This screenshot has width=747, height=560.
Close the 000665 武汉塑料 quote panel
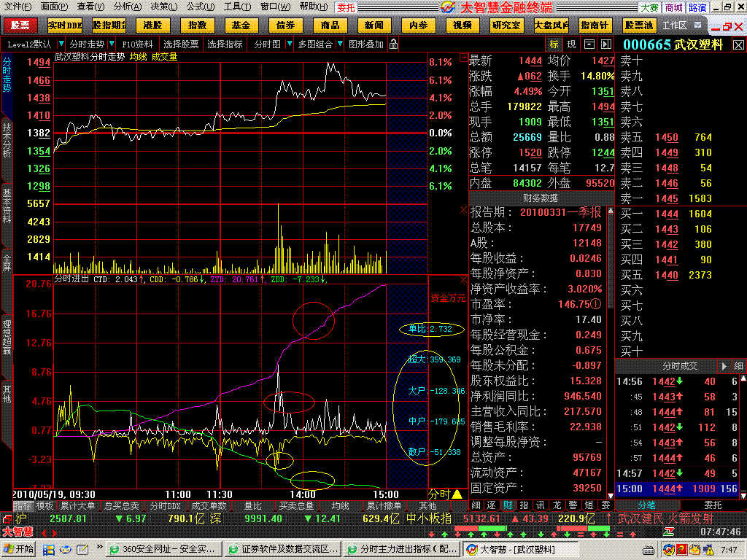pos(738,44)
